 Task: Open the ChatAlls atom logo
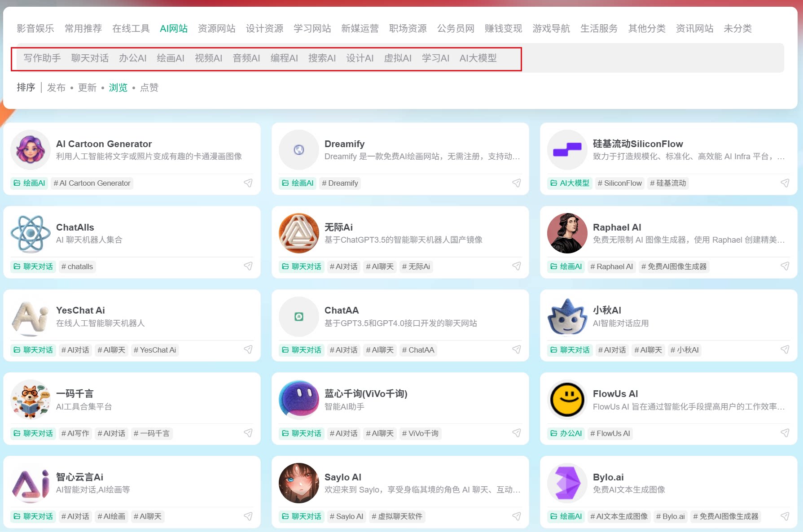(x=31, y=233)
